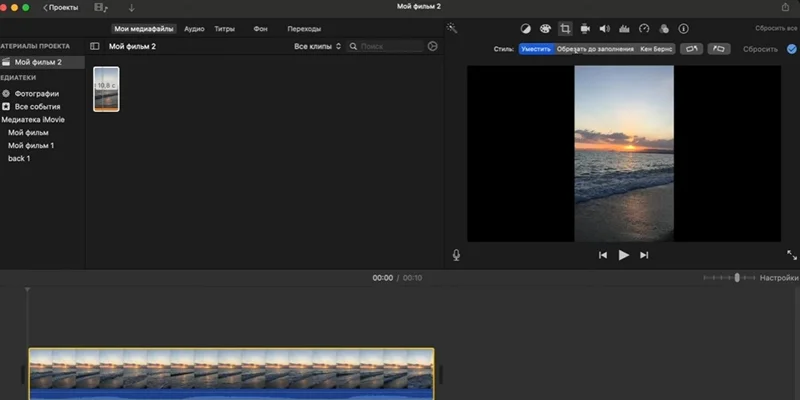800x400 pixels.
Task: Select Мой фильм 2 in project materials
Action: coord(42,62)
